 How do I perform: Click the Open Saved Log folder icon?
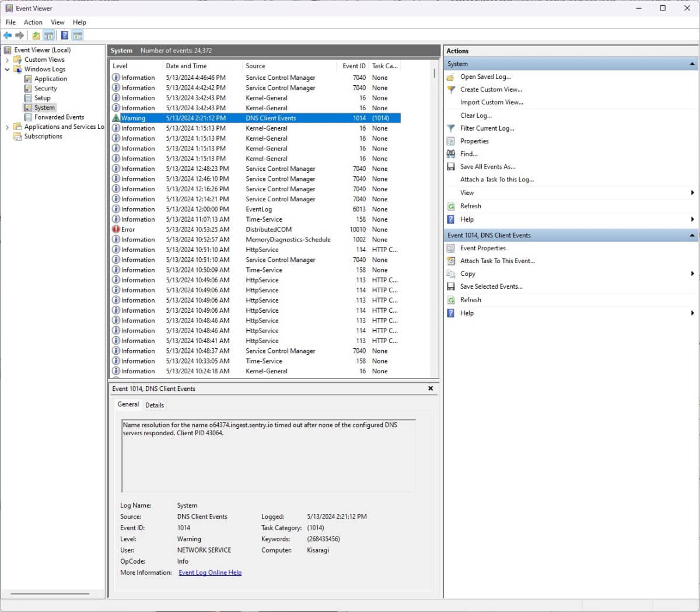[x=451, y=77]
